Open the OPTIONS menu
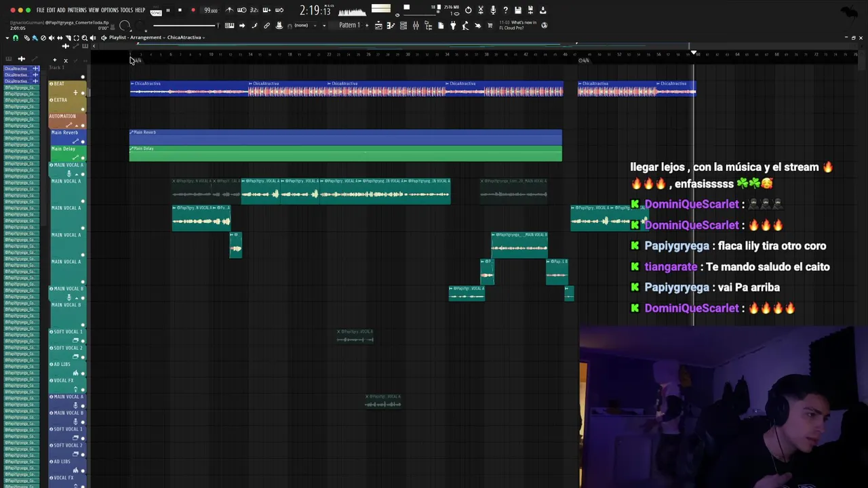The width and height of the screenshot is (868, 488). pyautogui.click(x=110, y=10)
